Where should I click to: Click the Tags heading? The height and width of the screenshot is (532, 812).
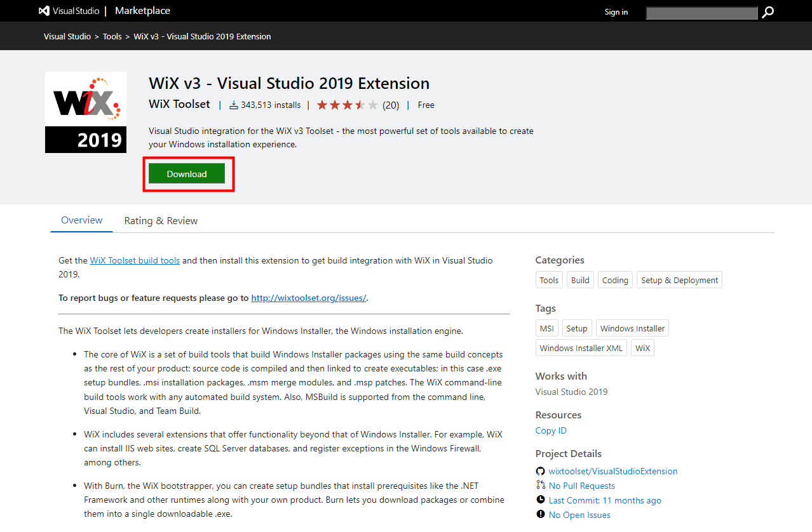546,308
